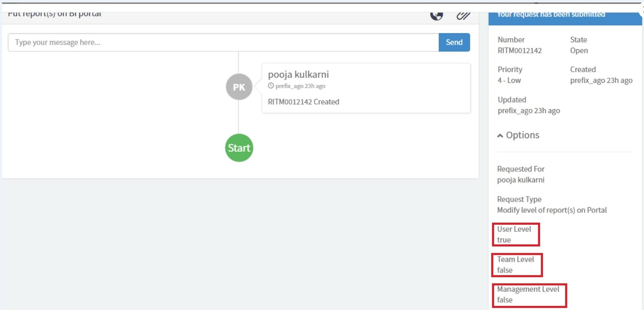Click the globe language icon
Image resolution: width=644 pixels, height=310 pixels.
(x=437, y=15)
